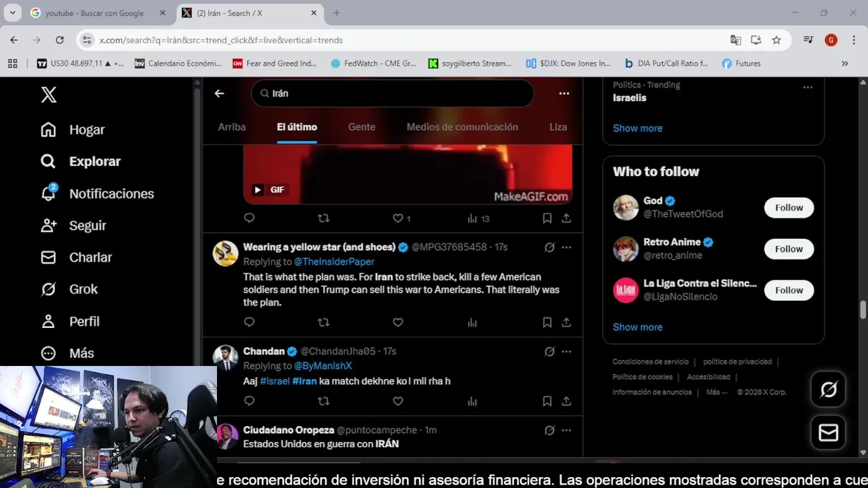Follow God @TheTweetOfGod
868x488 pixels.
click(789, 208)
